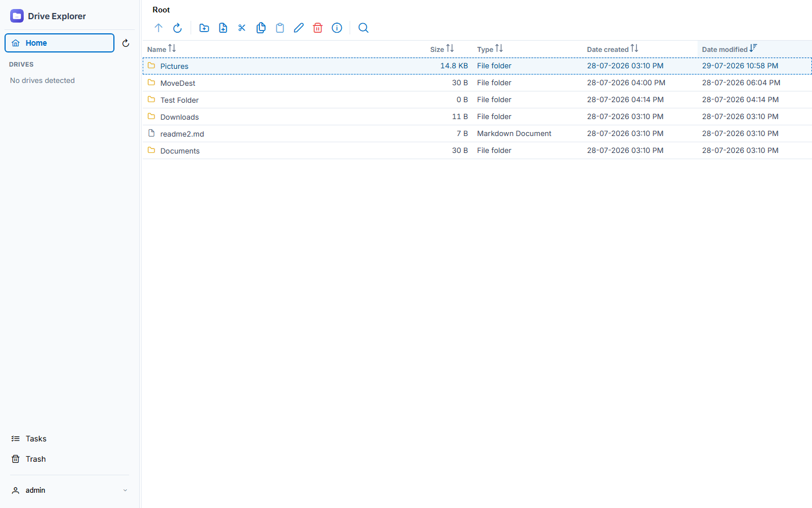Click the 14.8 KB size cell
The width and height of the screenshot is (812, 508).
click(454, 65)
